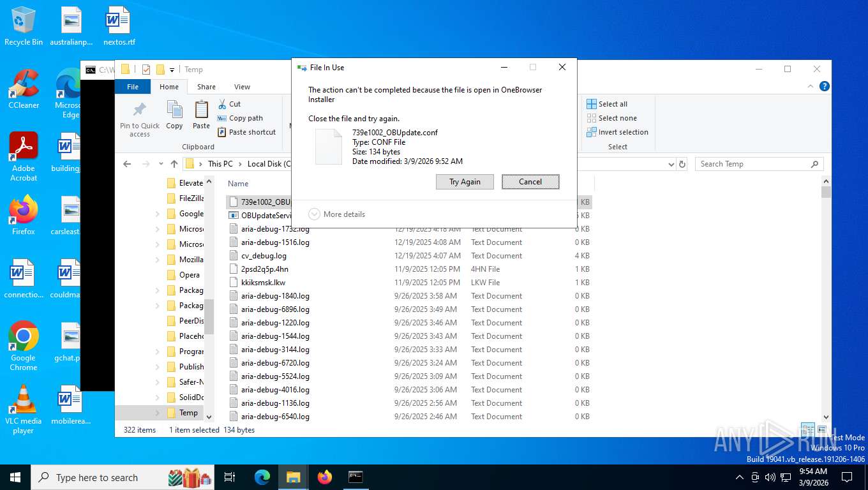Viewport: 868px width, 490px height.
Task: Expand the Safer-N folder tree node
Action: pos(158,382)
